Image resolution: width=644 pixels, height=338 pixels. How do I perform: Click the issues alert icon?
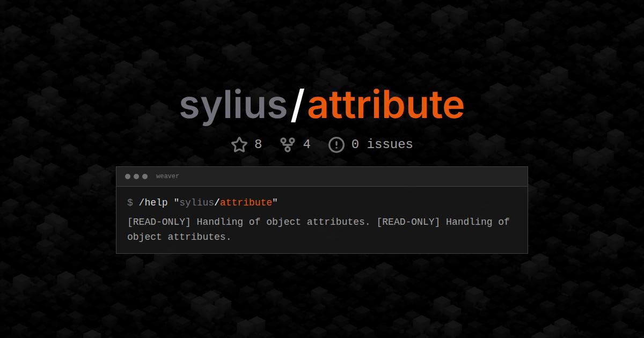point(336,144)
